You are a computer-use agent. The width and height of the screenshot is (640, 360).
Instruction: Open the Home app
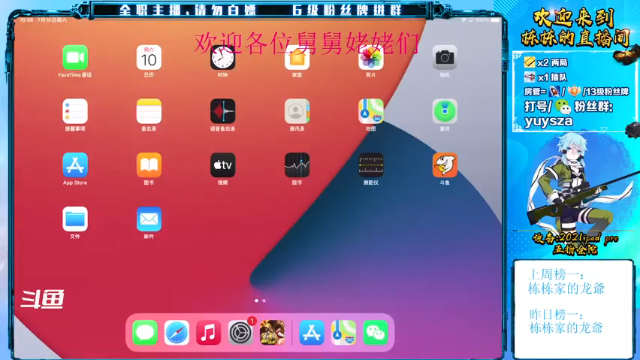(x=297, y=58)
